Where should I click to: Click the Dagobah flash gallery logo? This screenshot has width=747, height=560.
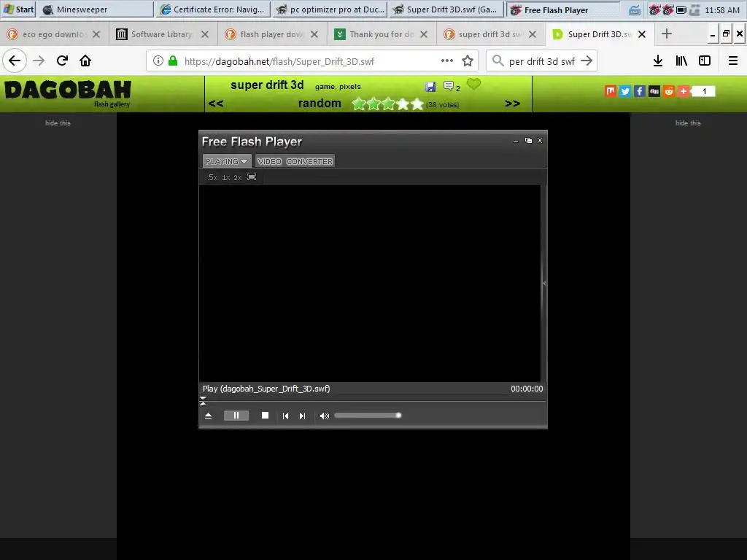click(68, 93)
